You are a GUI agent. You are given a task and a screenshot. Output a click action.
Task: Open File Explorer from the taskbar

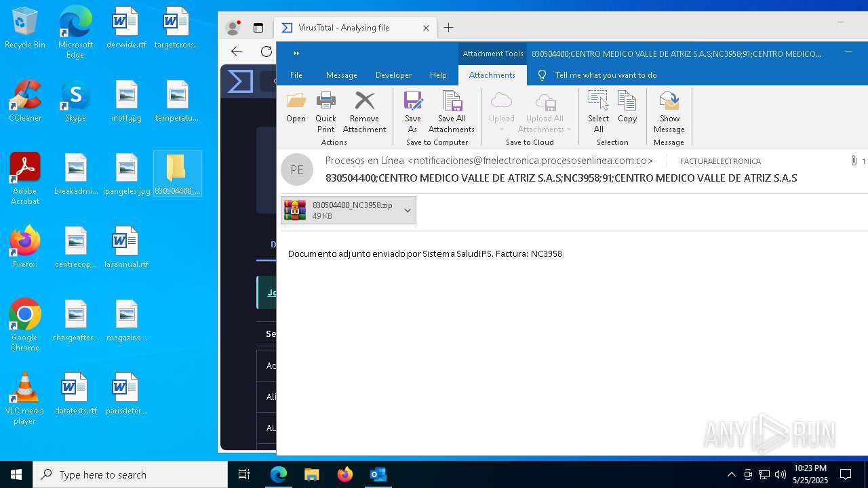click(311, 474)
